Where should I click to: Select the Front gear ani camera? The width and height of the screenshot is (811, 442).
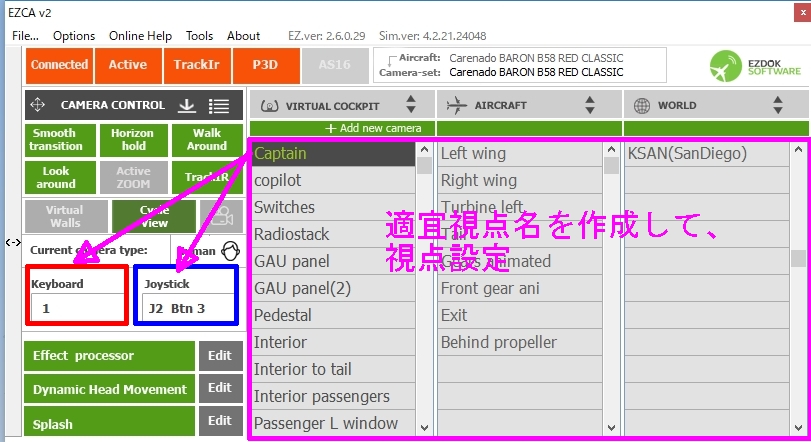pyautogui.click(x=520, y=288)
